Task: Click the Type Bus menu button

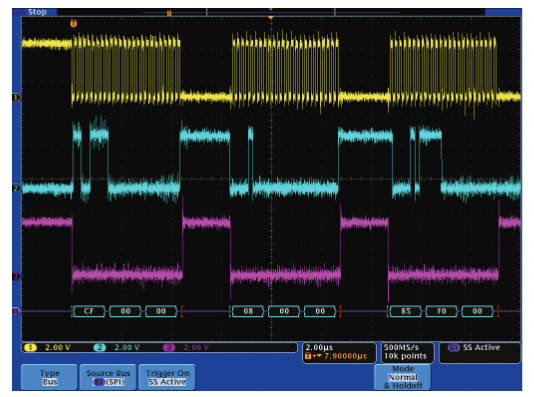Action: 49,377
